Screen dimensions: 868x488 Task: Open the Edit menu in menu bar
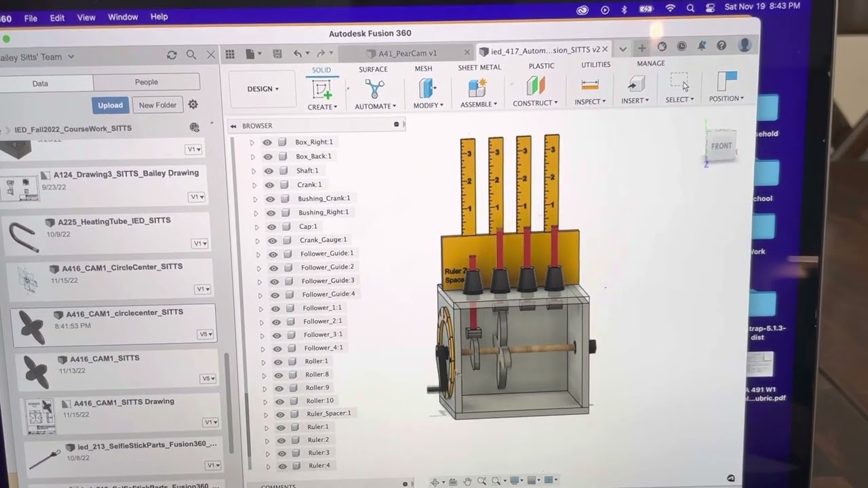point(57,18)
